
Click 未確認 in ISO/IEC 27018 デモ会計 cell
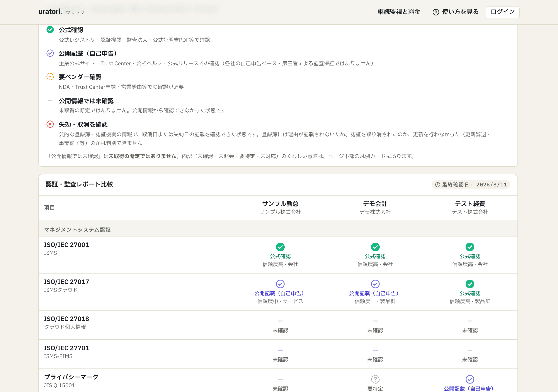tap(375, 330)
